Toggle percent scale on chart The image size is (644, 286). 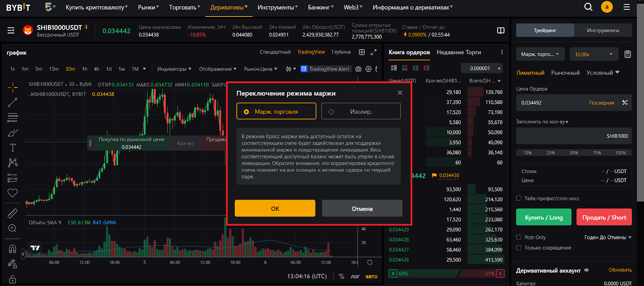[341, 276]
